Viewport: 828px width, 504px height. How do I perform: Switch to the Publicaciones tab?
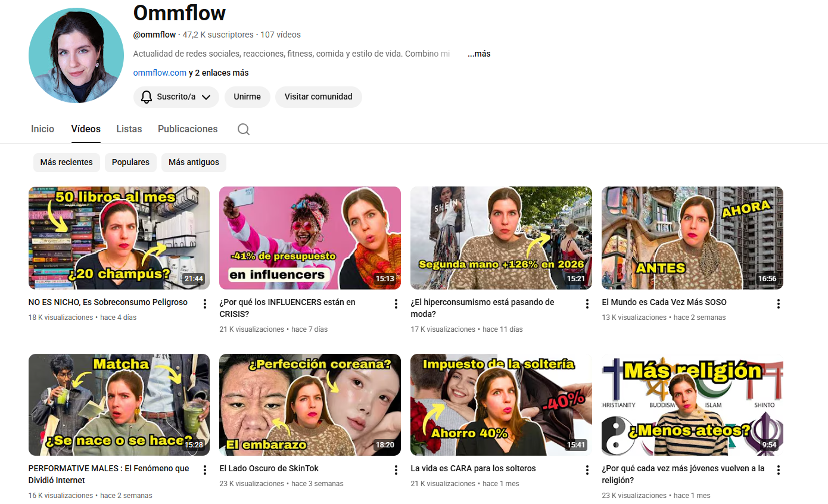188,129
